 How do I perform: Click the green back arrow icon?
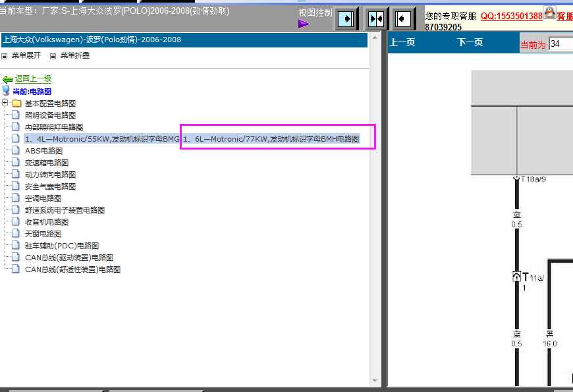[7, 79]
